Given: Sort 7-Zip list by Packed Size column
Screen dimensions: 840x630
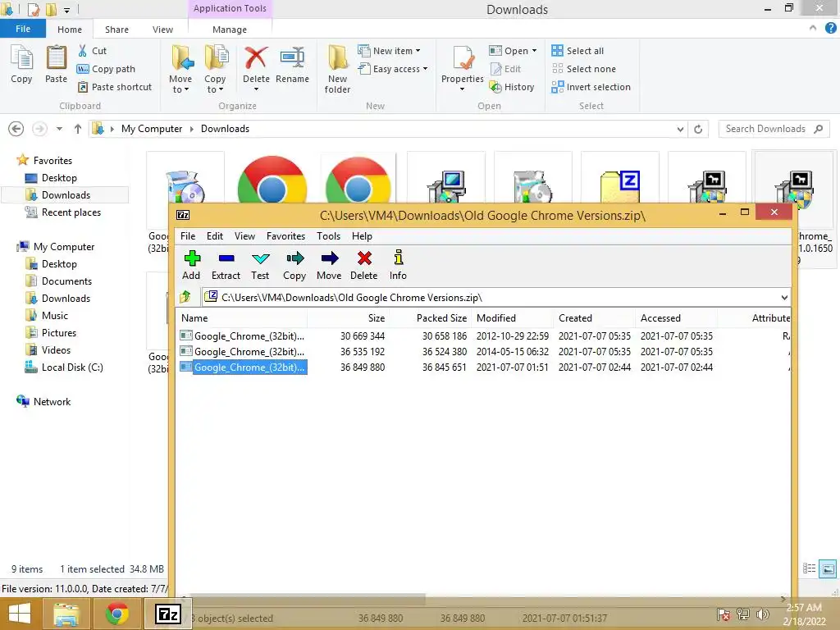Looking at the screenshot, I should 430,318.
